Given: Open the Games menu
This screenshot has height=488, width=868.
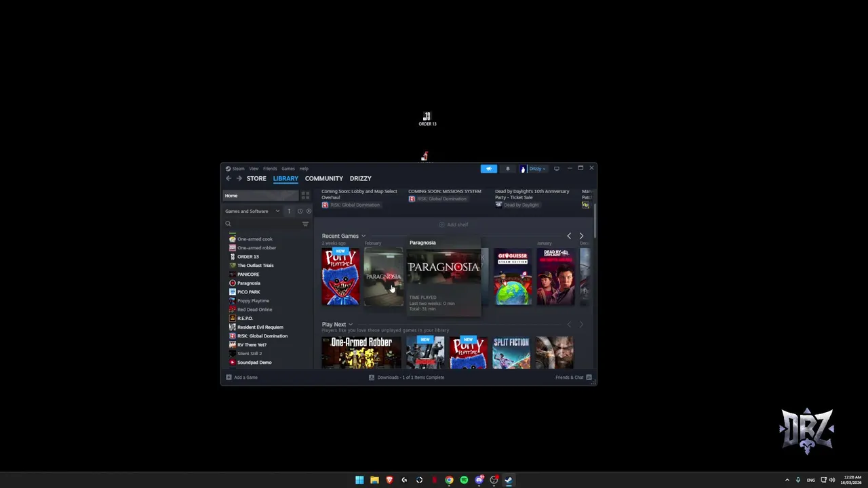Looking at the screenshot, I should coord(288,169).
